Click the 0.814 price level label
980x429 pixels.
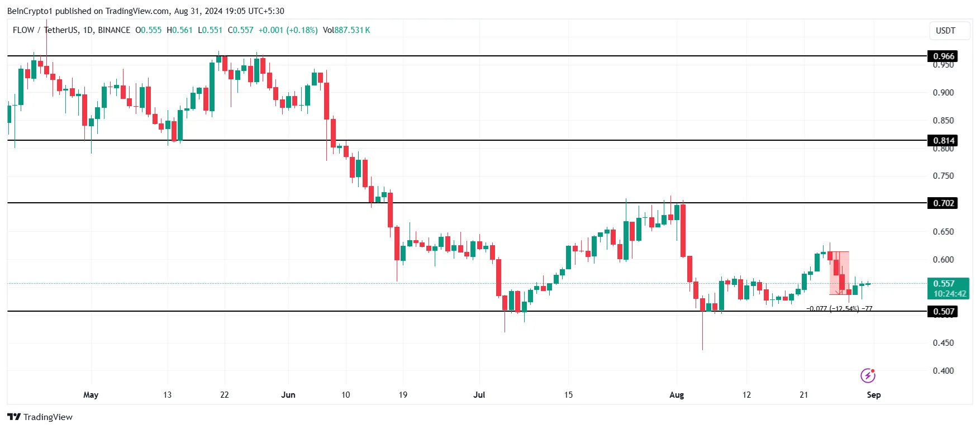(943, 141)
